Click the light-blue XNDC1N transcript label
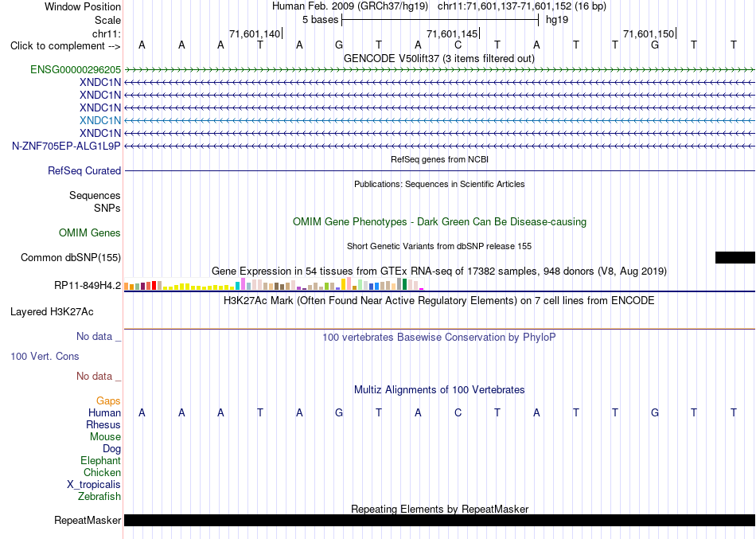The width and height of the screenshot is (756, 539). click(x=100, y=120)
